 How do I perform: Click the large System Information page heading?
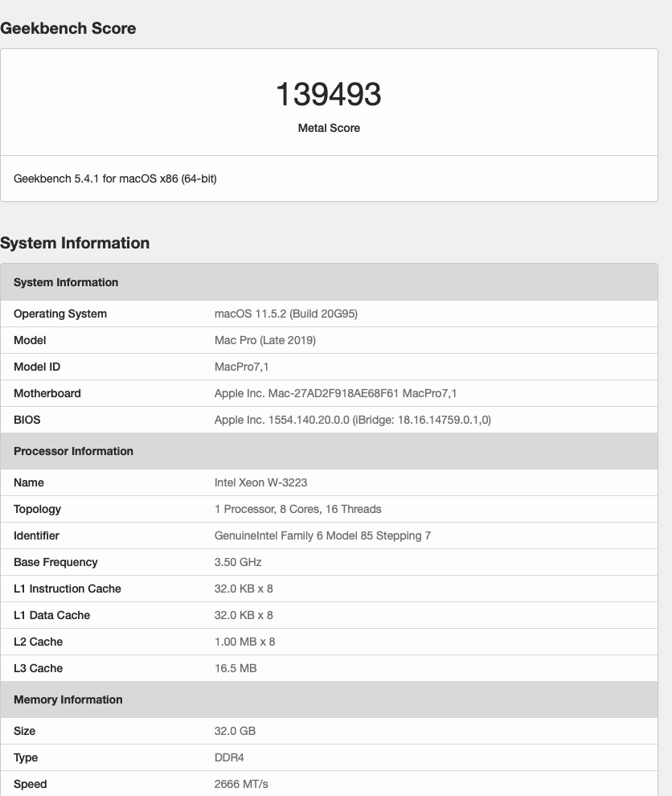pyautogui.click(x=75, y=243)
